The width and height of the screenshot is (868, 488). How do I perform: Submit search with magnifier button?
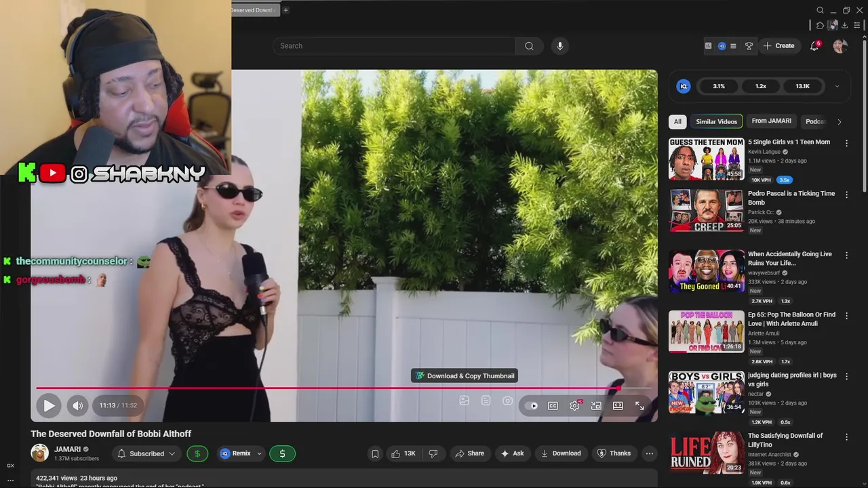point(529,46)
